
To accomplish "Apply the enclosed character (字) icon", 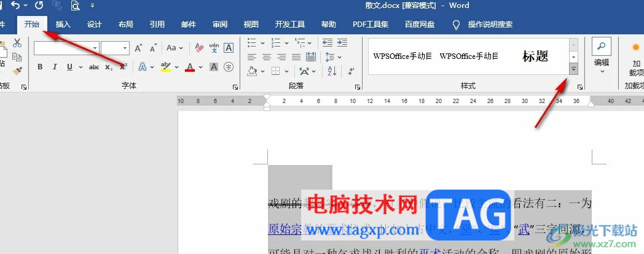I will point(229,67).
